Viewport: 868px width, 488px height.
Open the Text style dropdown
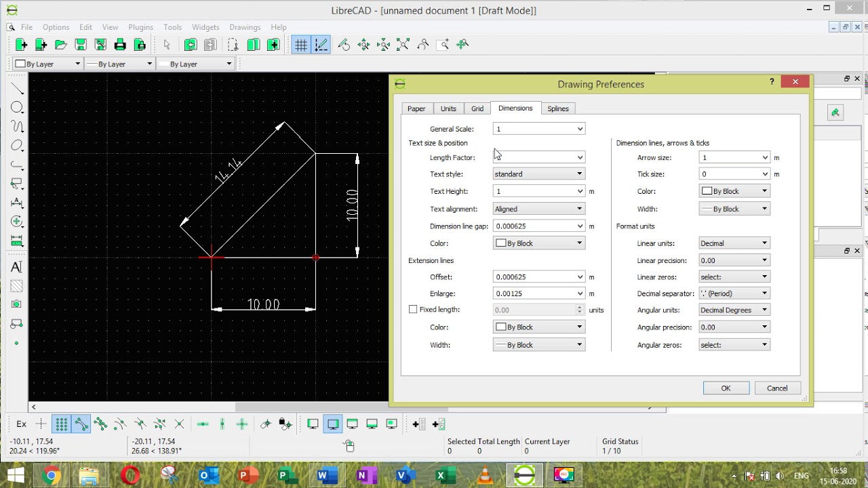(539, 174)
